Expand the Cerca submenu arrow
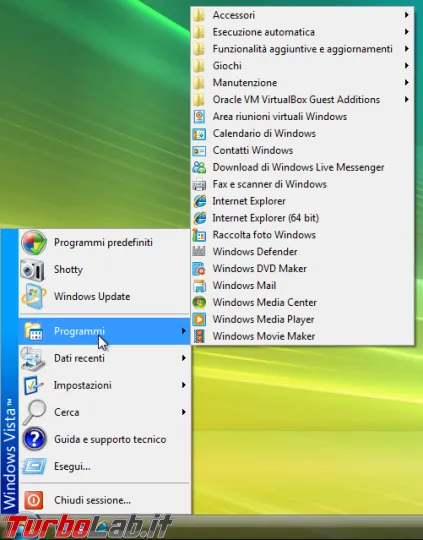The width and height of the screenshot is (423, 540). point(184,412)
